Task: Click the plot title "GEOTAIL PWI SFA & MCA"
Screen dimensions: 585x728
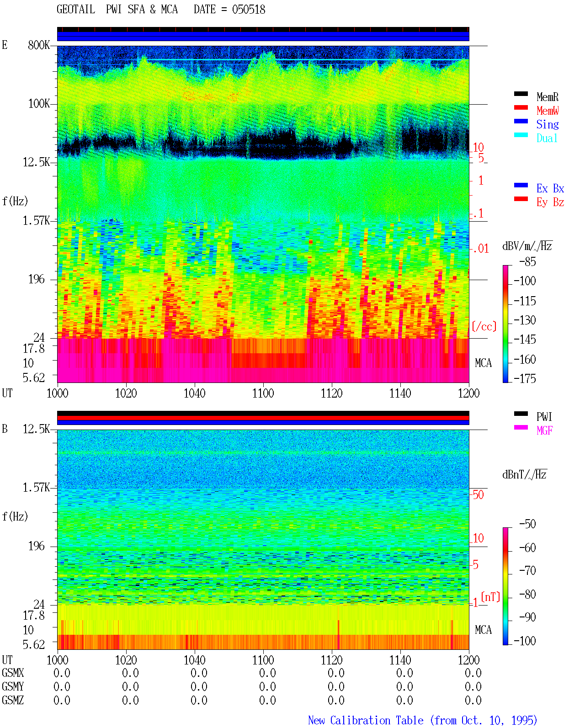Action: [117, 10]
